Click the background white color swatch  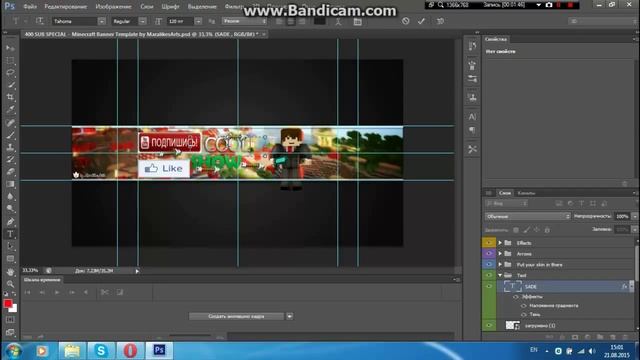(14, 309)
